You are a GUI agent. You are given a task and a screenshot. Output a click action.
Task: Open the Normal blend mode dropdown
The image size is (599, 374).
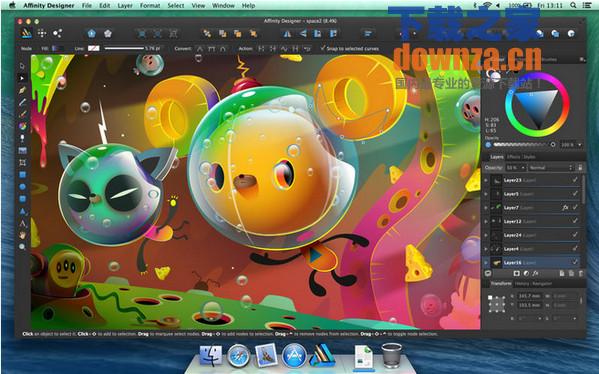click(551, 168)
